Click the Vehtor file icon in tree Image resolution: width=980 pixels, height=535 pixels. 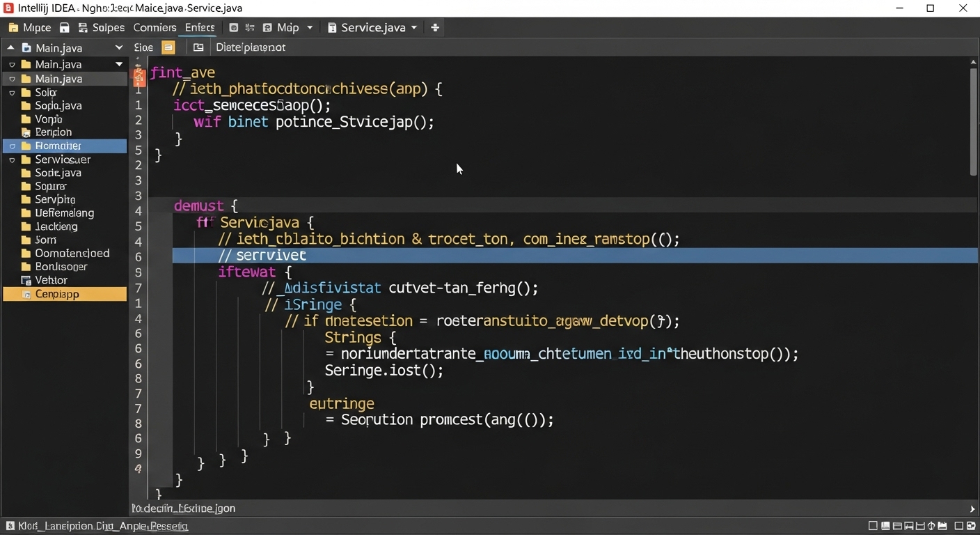[x=26, y=280]
